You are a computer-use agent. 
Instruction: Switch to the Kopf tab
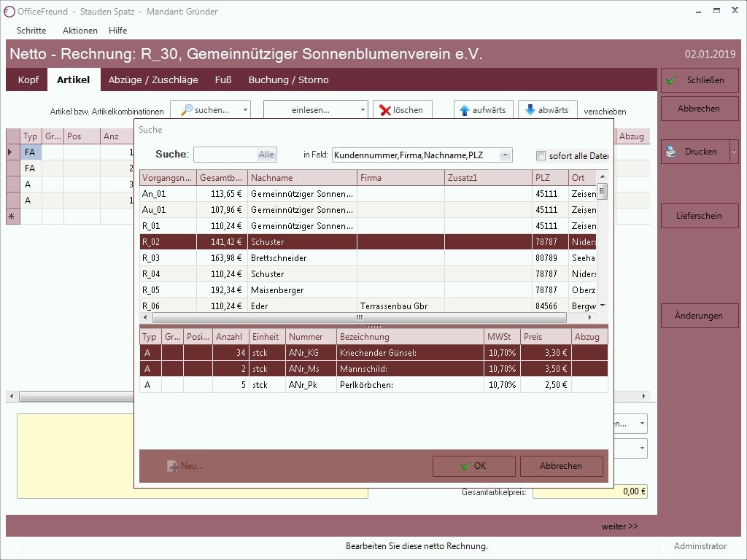pyautogui.click(x=28, y=80)
